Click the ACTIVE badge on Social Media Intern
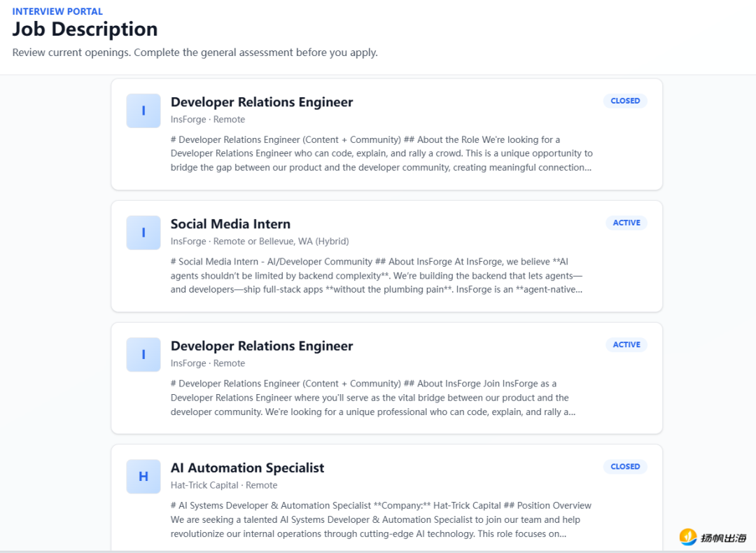 [626, 223]
